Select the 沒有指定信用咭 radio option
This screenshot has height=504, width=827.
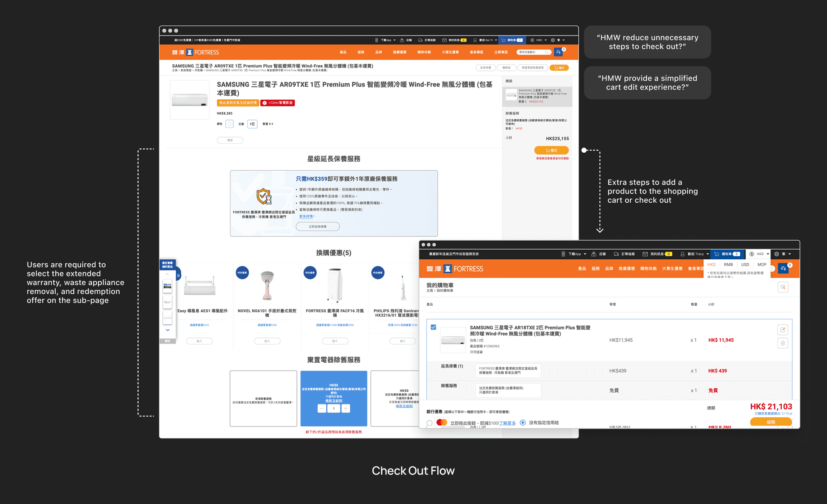(x=523, y=422)
